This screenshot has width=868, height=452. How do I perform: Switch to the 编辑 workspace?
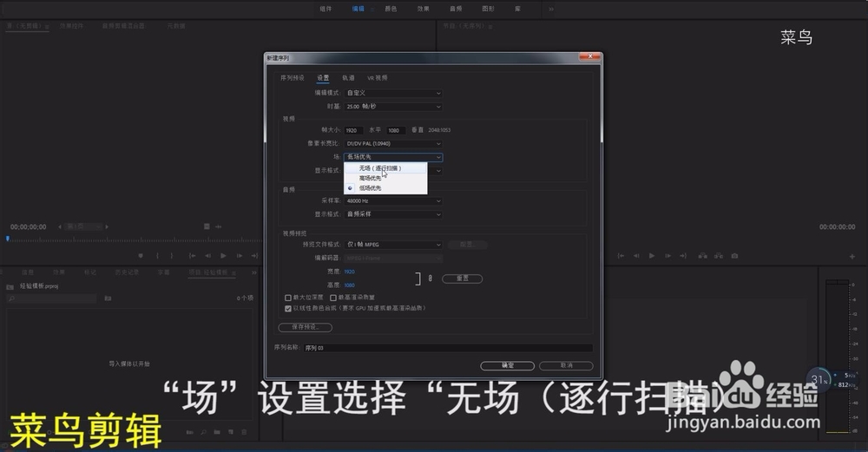[x=358, y=9]
